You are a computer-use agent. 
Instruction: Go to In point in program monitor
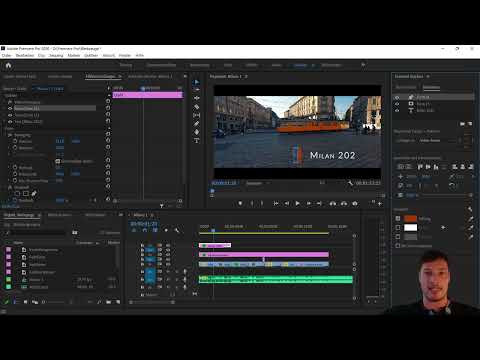276,203
